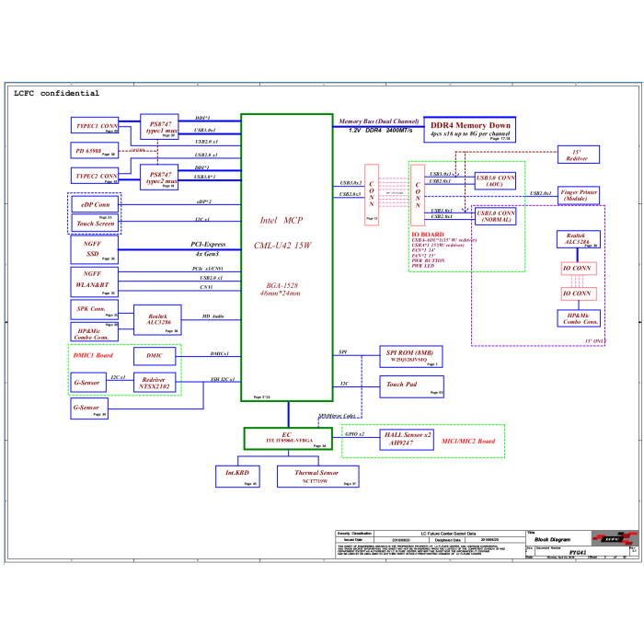The height and width of the screenshot is (644, 644).
Task: Select the USB3.0 CONN (NORMAL) block
Action: pos(495,216)
